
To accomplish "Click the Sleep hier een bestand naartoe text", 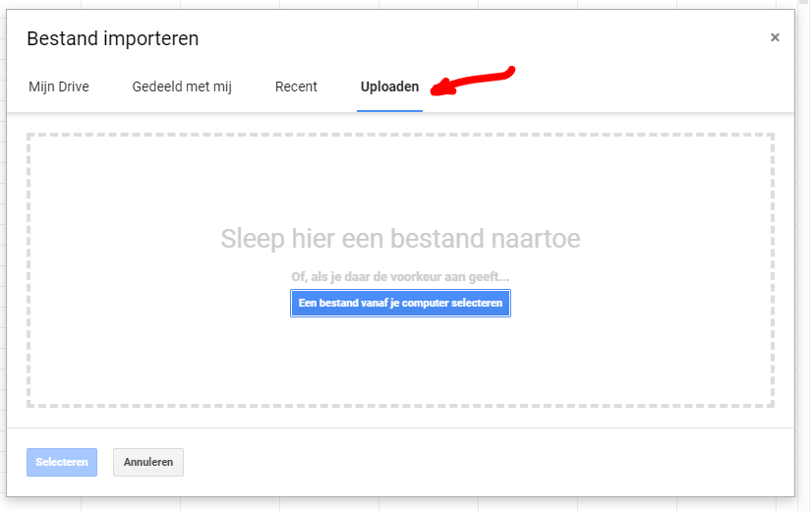I will pyautogui.click(x=400, y=239).
